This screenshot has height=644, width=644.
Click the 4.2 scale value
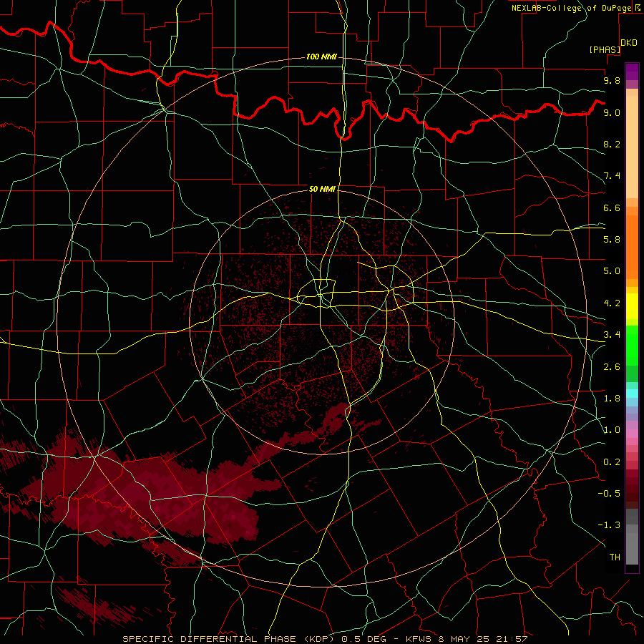tap(612, 303)
